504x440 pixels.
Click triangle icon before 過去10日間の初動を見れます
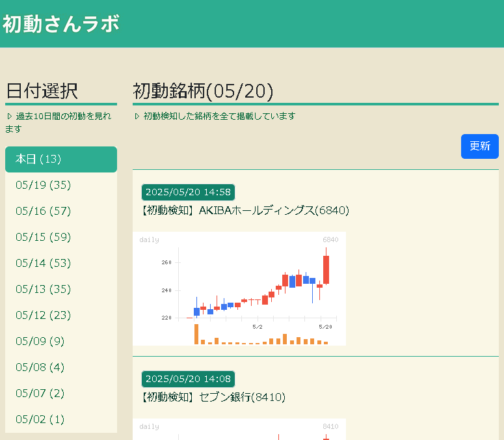tap(10, 116)
